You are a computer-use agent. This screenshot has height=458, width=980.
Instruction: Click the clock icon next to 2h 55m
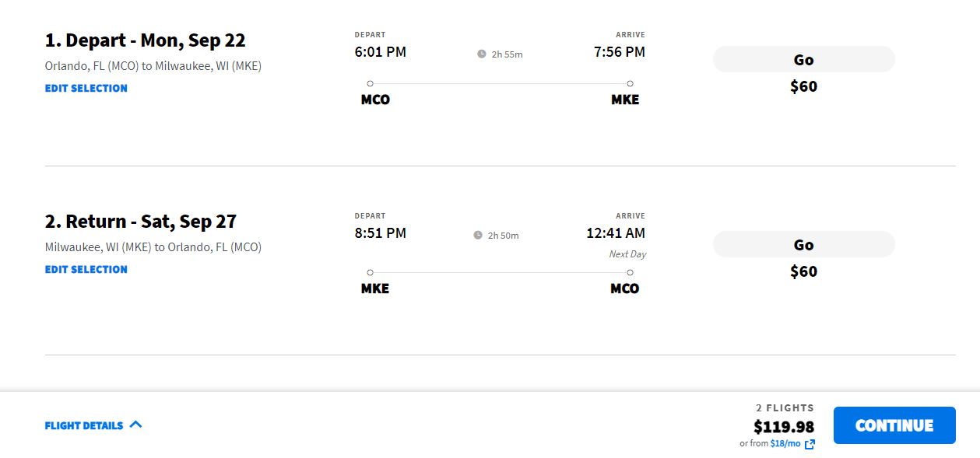[482, 54]
